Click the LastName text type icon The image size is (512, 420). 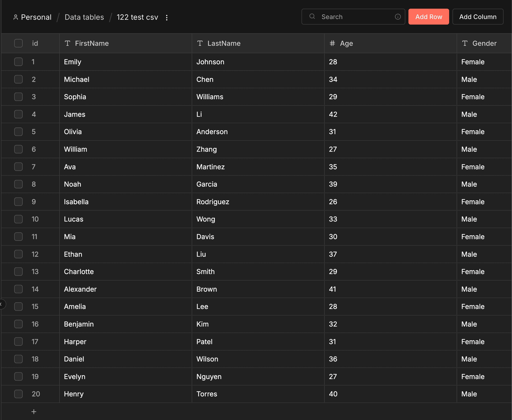[200, 43]
